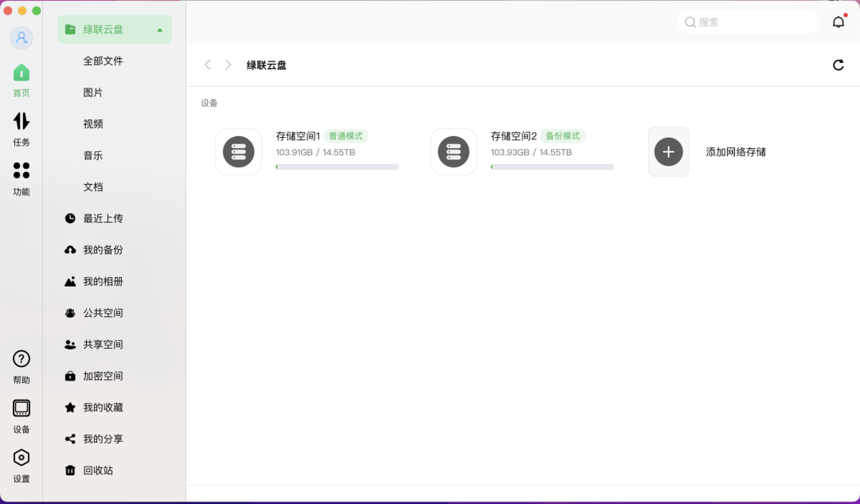Navigate forward with the right arrow

[x=229, y=64]
